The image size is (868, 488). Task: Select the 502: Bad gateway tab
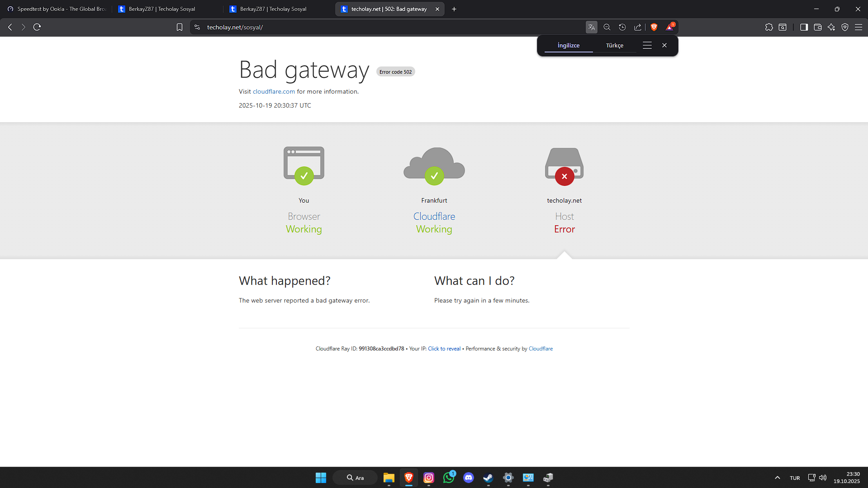click(x=389, y=9)
